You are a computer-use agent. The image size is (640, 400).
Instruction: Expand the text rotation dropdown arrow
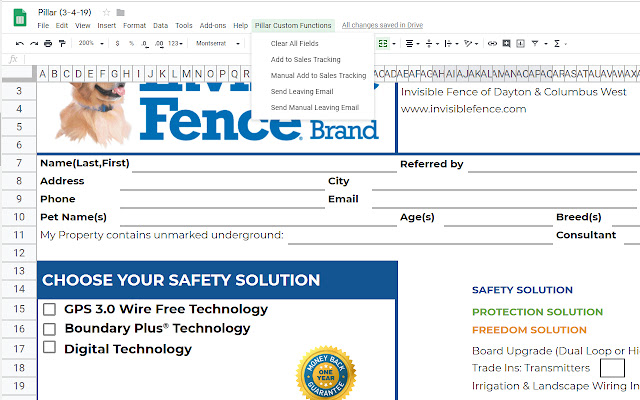[476, 44]
